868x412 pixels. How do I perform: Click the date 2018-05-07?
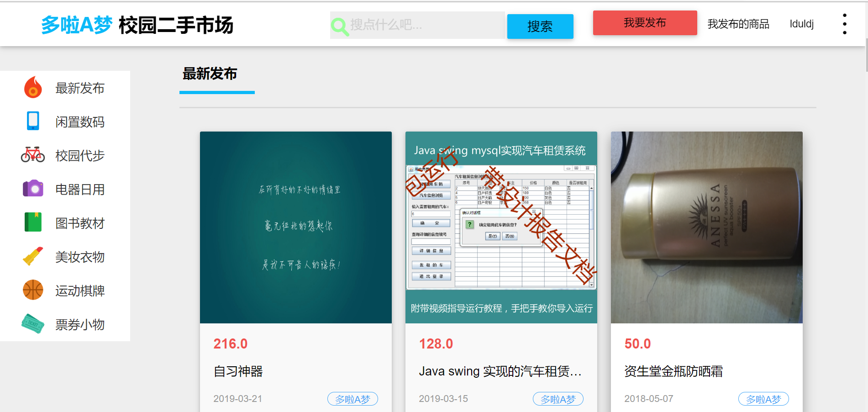tap(649, 399)
